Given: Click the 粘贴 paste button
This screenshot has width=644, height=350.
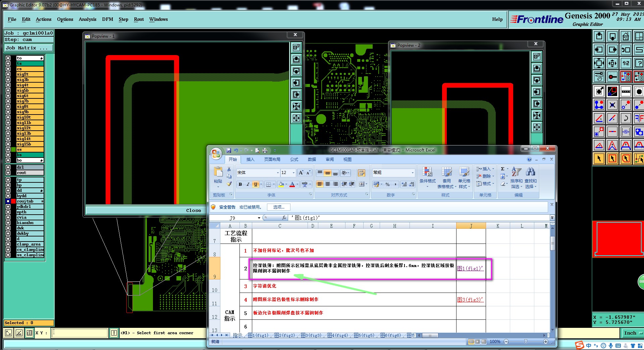Looking at the screenshot, I should (x=218, y=176).
